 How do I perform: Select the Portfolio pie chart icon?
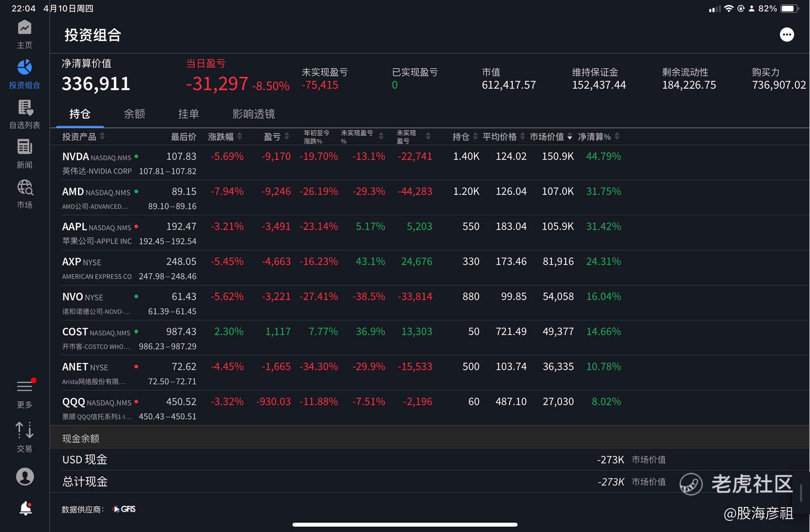point(25,68)
